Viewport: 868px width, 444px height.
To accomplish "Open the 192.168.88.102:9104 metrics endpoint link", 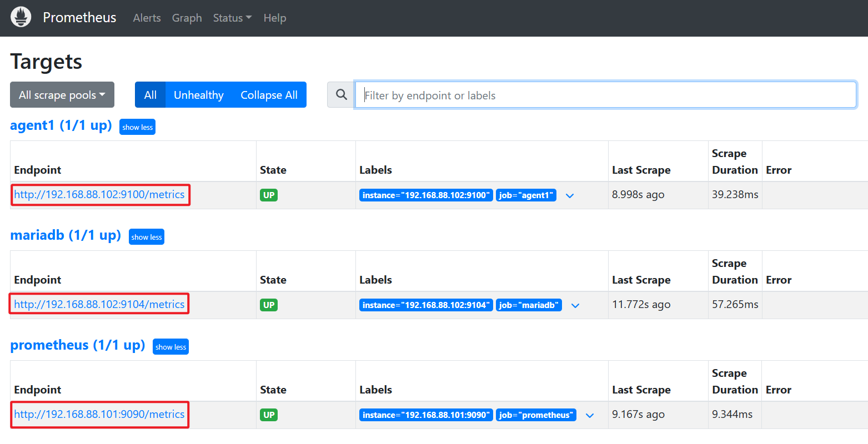I will (99, 305).
